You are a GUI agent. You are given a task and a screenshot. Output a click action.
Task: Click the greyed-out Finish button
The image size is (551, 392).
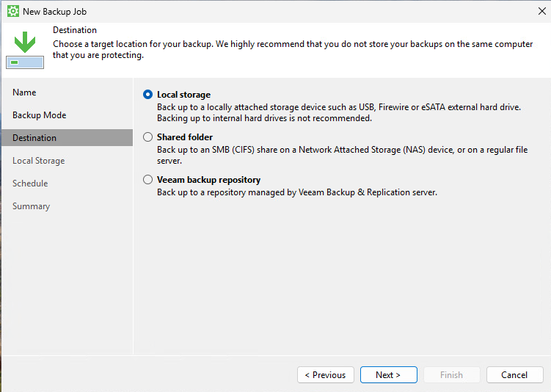click(451, 375)
